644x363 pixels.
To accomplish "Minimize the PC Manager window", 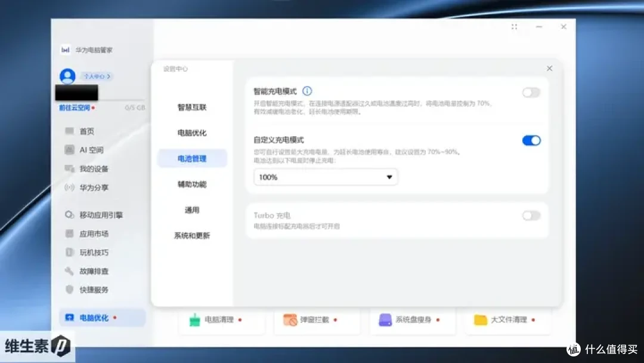I will point(539,27).
